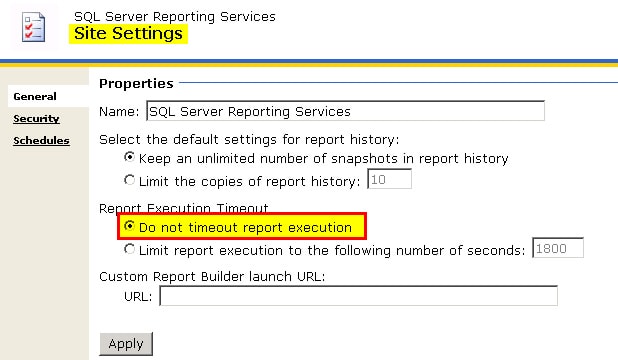The width and height of the screenshot is (618, 360).
Task: Click the Custom Report Builder launch URL label
Action: pyautogui.click(x=212, y=276)
